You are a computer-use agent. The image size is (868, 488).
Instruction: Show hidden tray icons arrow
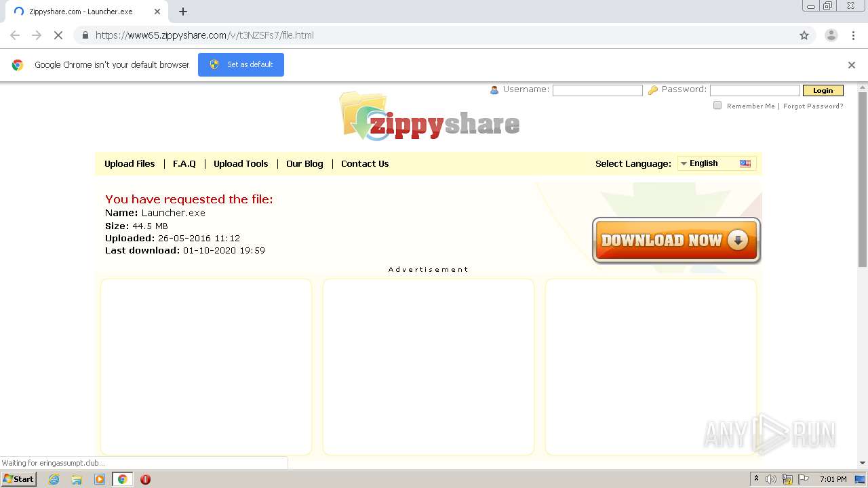pyautogui.click(x=756, y=479)
